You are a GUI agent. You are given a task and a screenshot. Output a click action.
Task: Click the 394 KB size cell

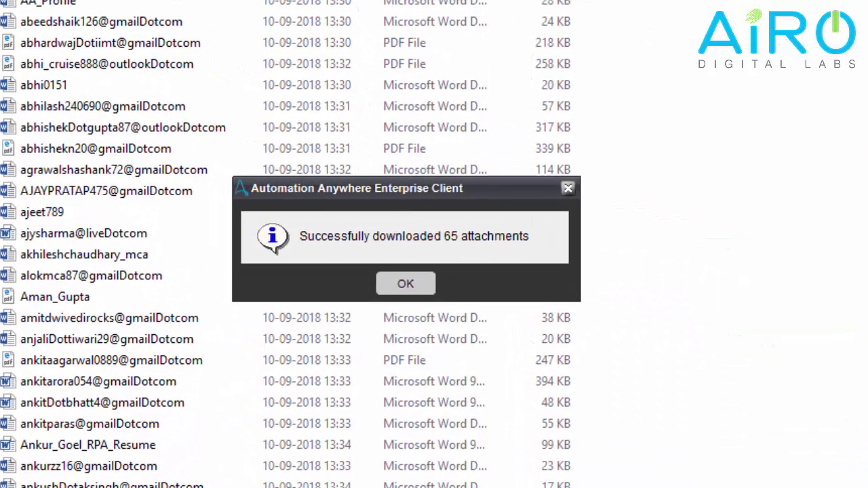point(553,382)
